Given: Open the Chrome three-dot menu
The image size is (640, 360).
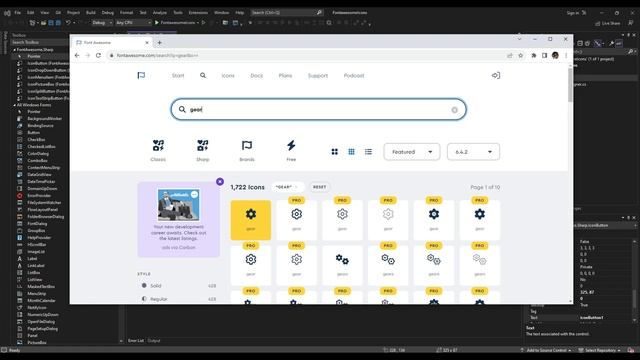Looking at the screenshot, I should click(x=566, y=56).
